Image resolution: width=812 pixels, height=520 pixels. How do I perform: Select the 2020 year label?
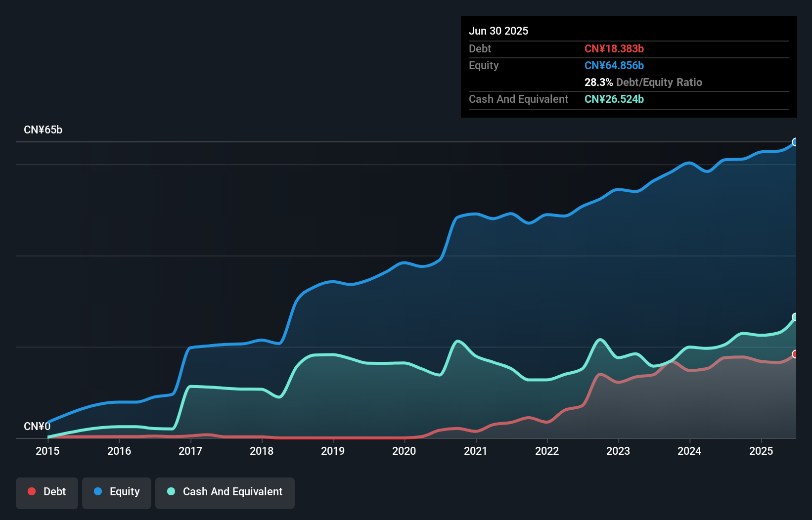(404, 451)
